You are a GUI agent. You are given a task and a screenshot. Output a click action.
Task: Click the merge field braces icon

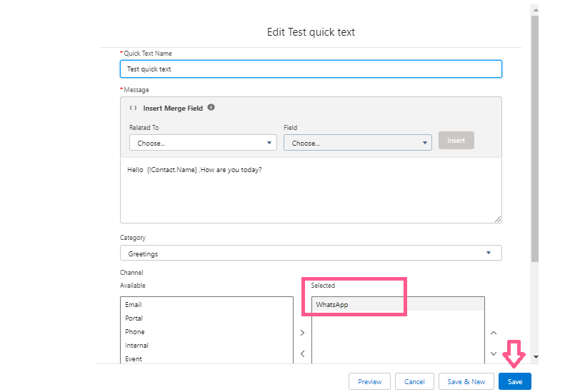point(134,109)
